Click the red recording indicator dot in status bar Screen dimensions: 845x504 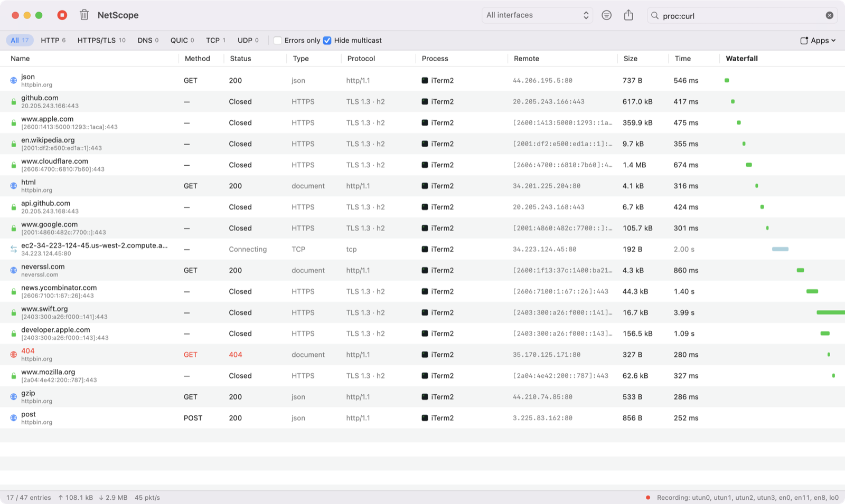coord(647,497)
